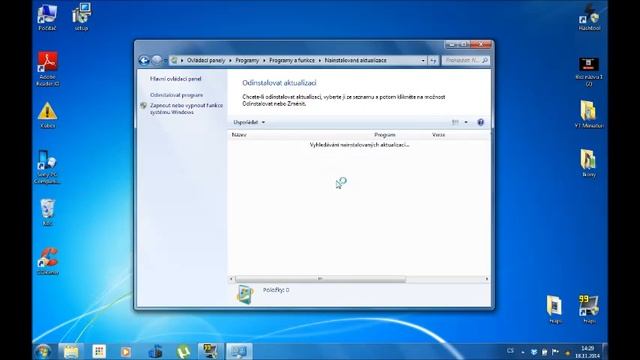Switch to Control Panel taskbar button
Screen dimensions: 640x360
[x=239, y=351]
